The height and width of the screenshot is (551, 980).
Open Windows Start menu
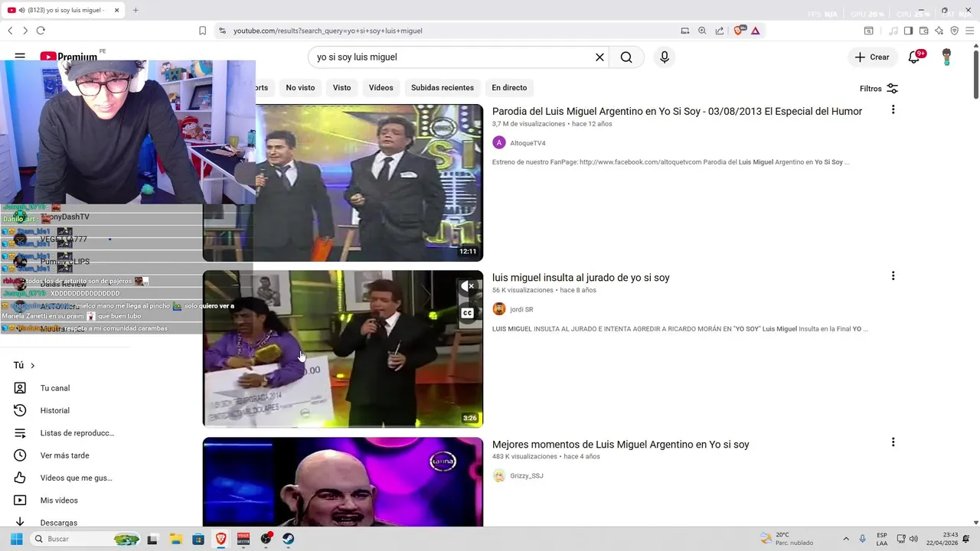pyautogui.click(x=16, y=539)
